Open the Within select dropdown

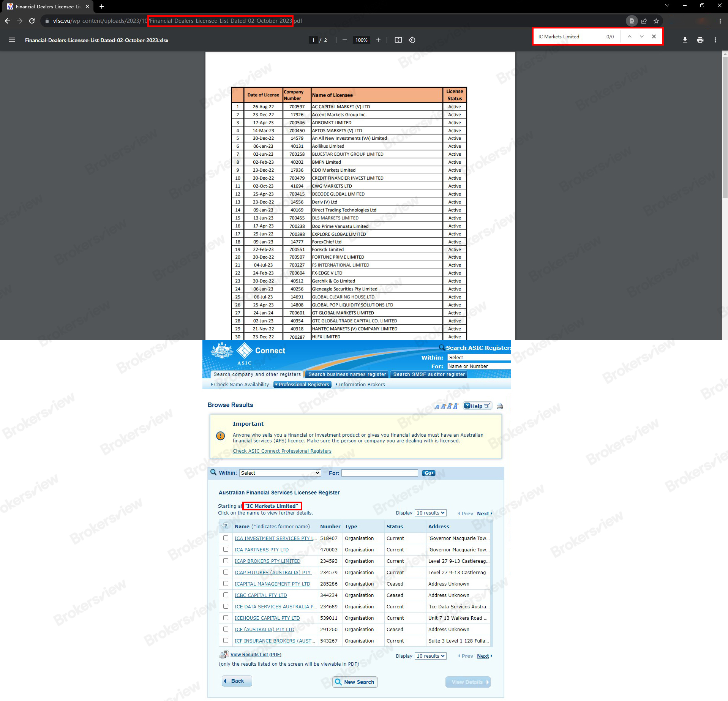[280, 473]
